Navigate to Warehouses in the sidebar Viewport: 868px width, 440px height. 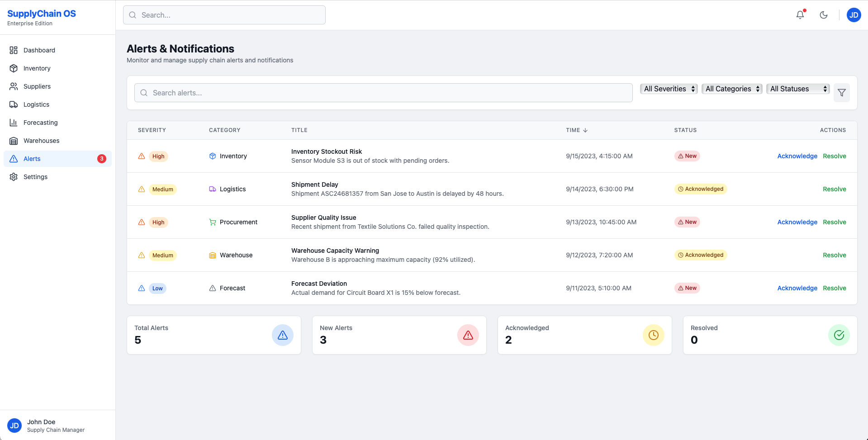pos(41,141)
